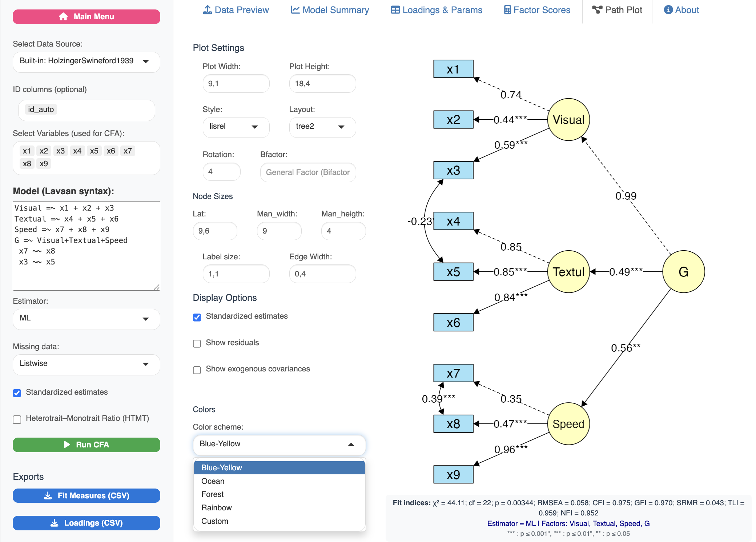Choose Ocean from the color scheme list
The width and height of the screenshot is (756, 542).
pos(213,481)
